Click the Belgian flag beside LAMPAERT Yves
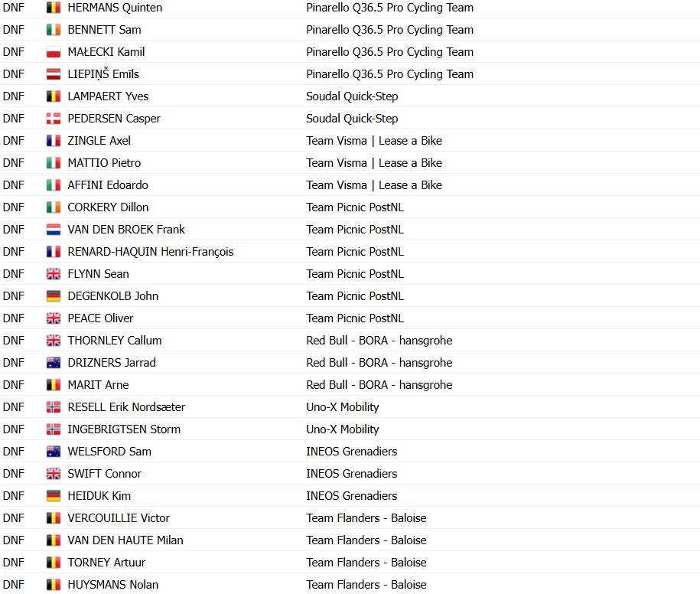The width and height of the screenshot is (700, 594). [x=53, y=96]
